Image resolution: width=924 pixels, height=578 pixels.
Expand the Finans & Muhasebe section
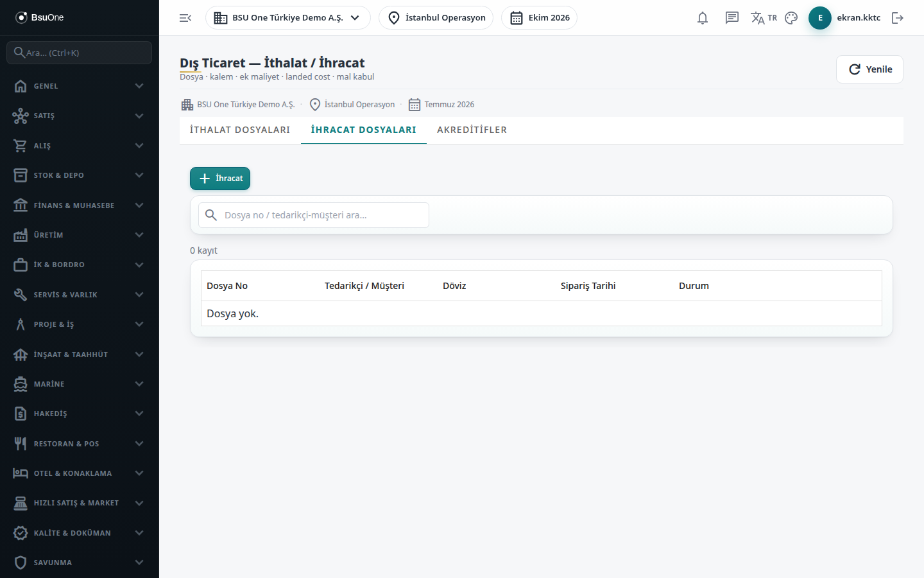click(80, 206)
